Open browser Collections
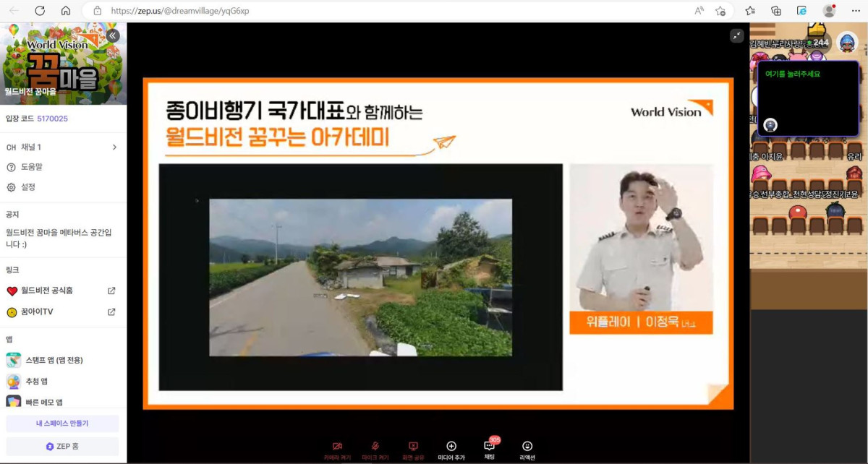Viewport: 868px width, 464px height. click(x=776, y=11)
